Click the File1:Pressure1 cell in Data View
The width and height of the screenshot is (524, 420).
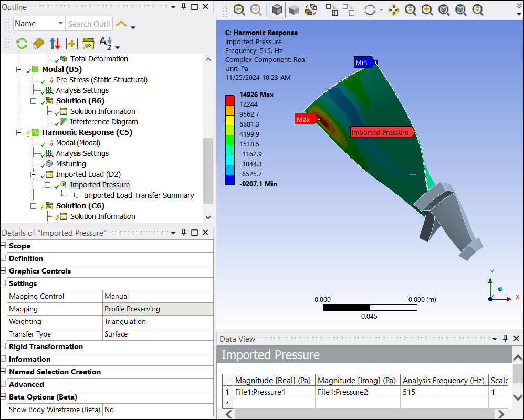pos(260,392)
